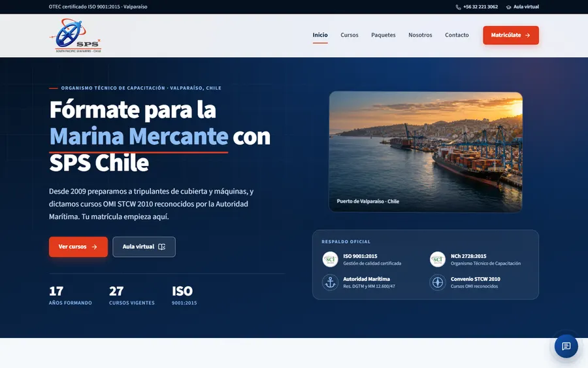Open the floating chat bubble
Screen dimensions: 588x368
[566, 346]
